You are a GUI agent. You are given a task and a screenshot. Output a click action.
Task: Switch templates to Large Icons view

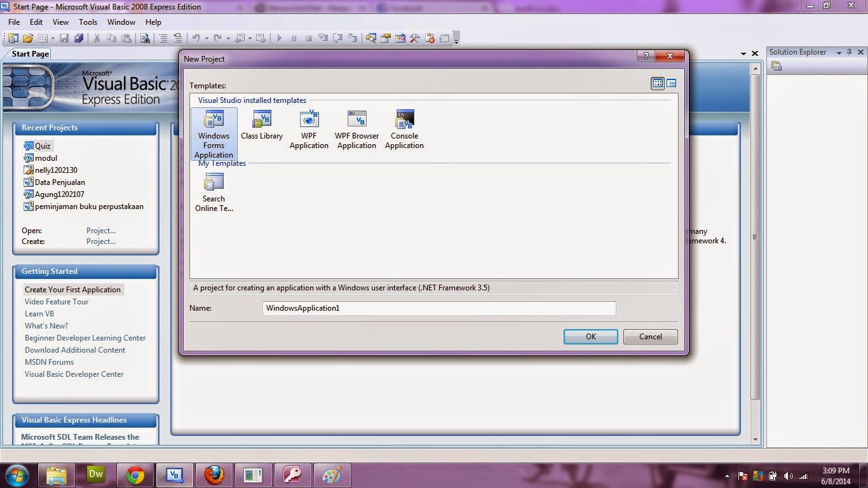pyautogui.click(x=658, y=83)
